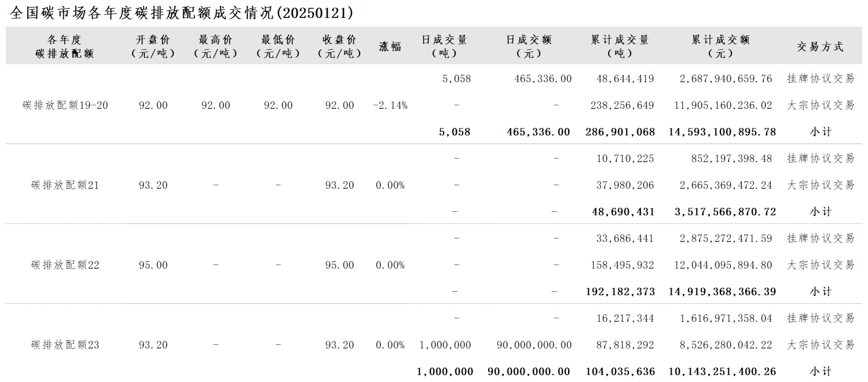Click the -2.14% change value
This screenshot has height=382, width=868.
tap(390, 105)
